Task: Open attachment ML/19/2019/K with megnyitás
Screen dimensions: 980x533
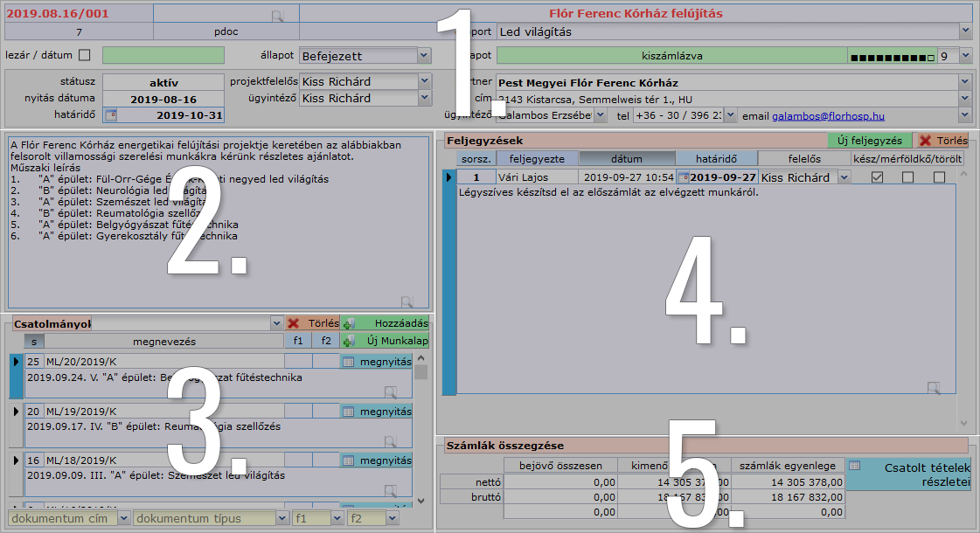Action: tap(376, 412)
